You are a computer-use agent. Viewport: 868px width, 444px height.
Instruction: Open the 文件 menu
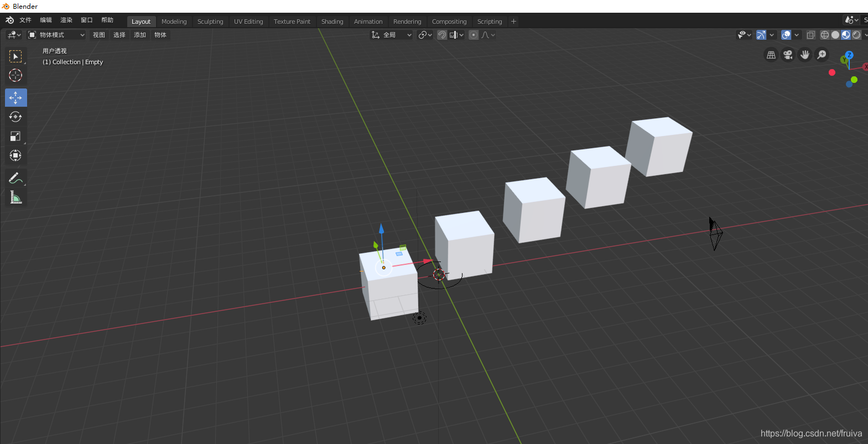coord(25,20)
